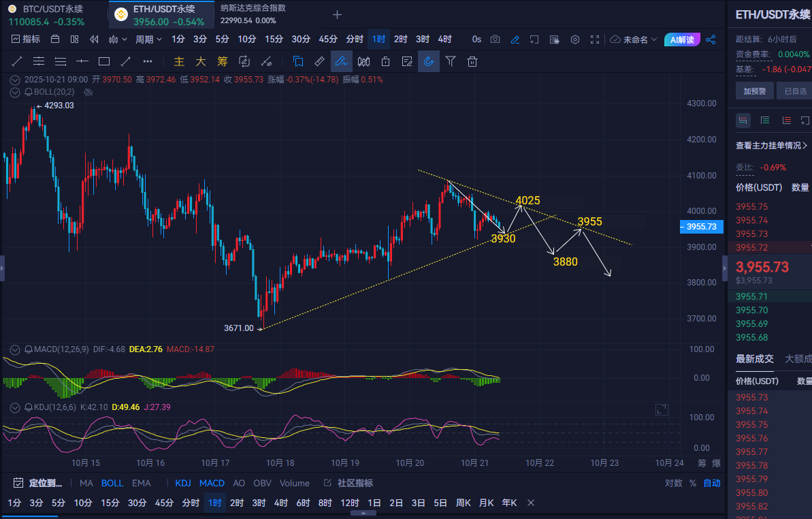Click the AI解读 button

coord(682,40)
